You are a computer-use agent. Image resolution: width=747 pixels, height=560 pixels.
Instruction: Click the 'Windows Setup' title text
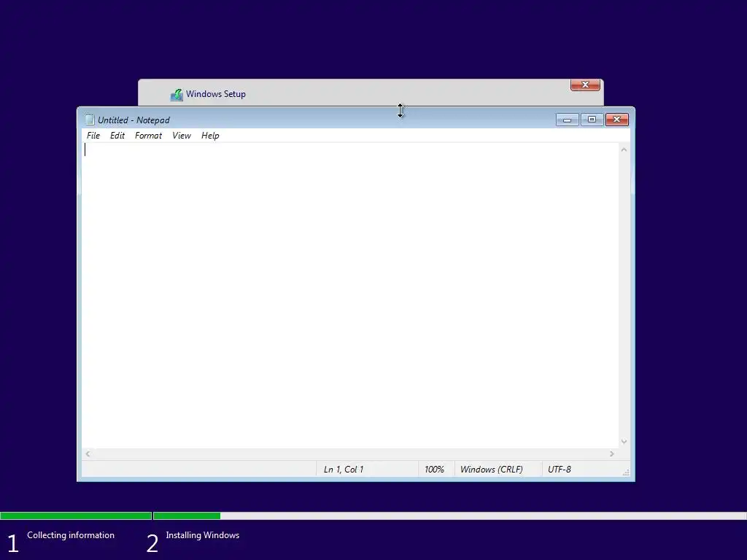click(x=216, y=94)
